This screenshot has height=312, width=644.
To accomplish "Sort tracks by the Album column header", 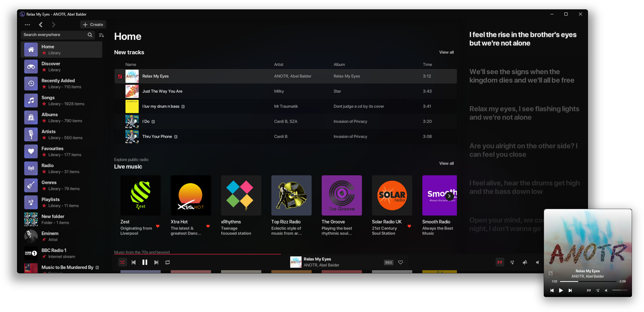I will pyautogui.click(x=339, y=65).
